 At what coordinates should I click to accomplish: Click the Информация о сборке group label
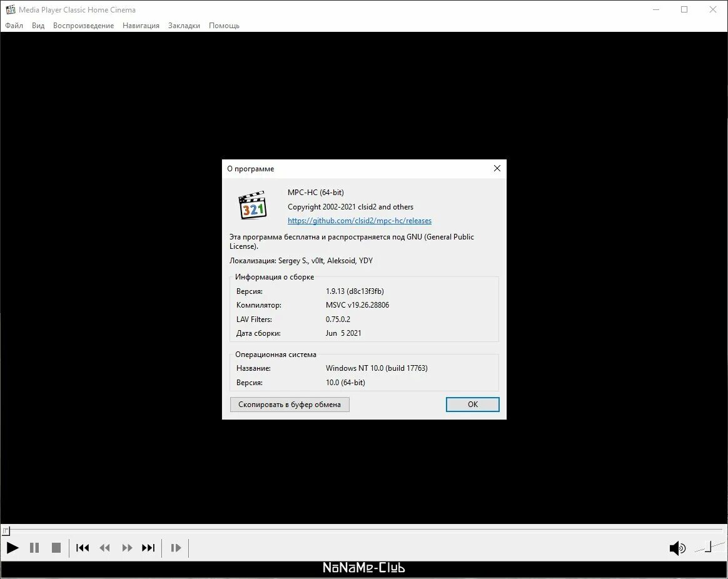tap(275, 277)
